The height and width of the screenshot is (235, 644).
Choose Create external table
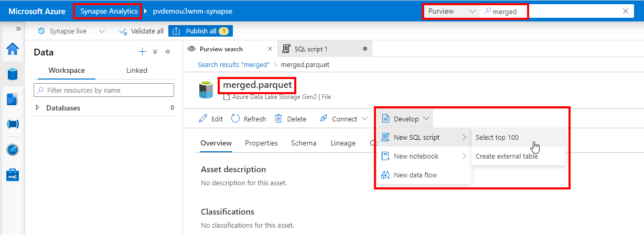(518, 156)
